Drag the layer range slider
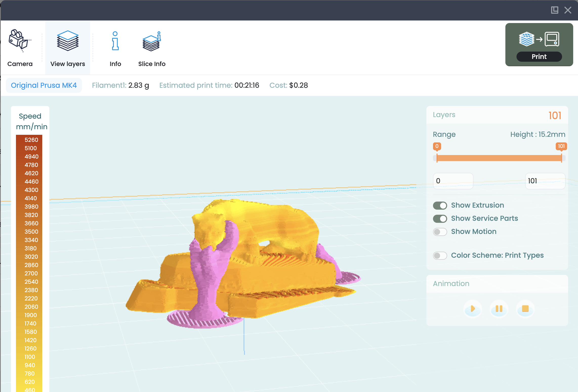The width and height of the screenshot is (578, 392). 498,157
